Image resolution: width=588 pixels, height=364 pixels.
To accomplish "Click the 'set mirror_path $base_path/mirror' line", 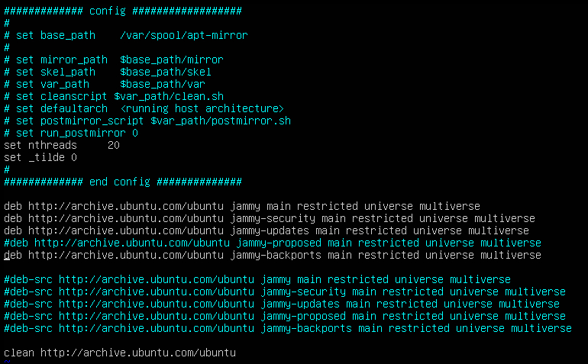I will (x=114, y=60).
